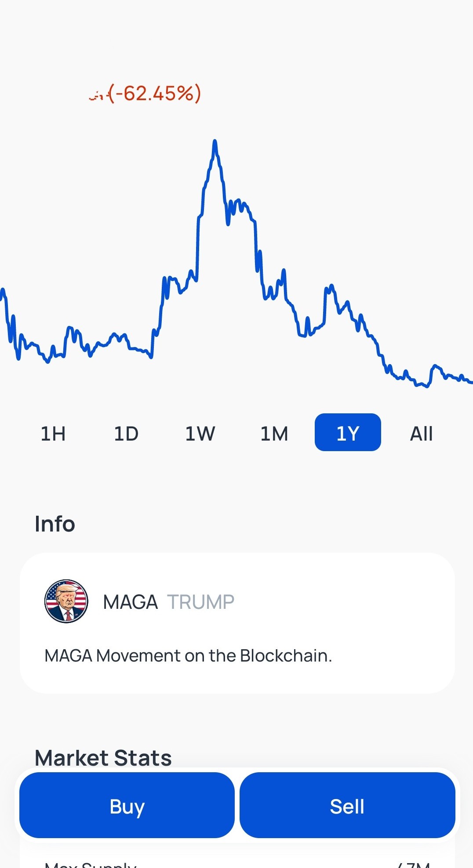Click the grey TRUMP ticker symbol
This screenshot has height=868, width=473.
point(200,602)
